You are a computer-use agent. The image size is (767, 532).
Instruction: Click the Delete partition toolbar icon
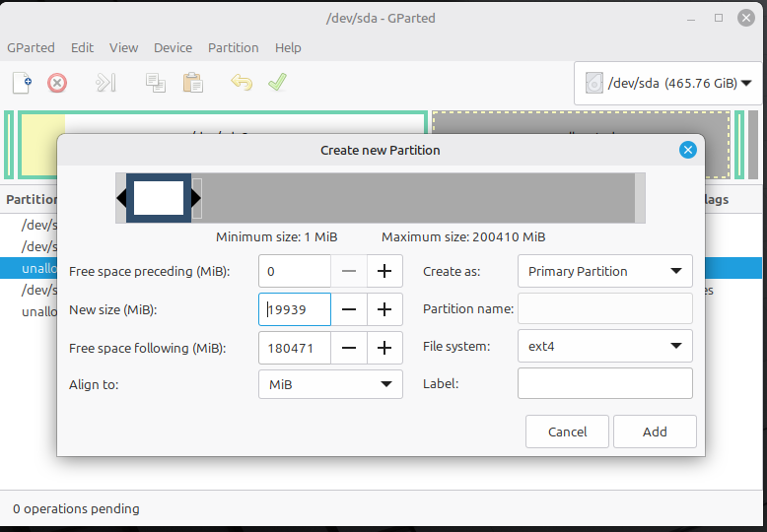point(57,83)
